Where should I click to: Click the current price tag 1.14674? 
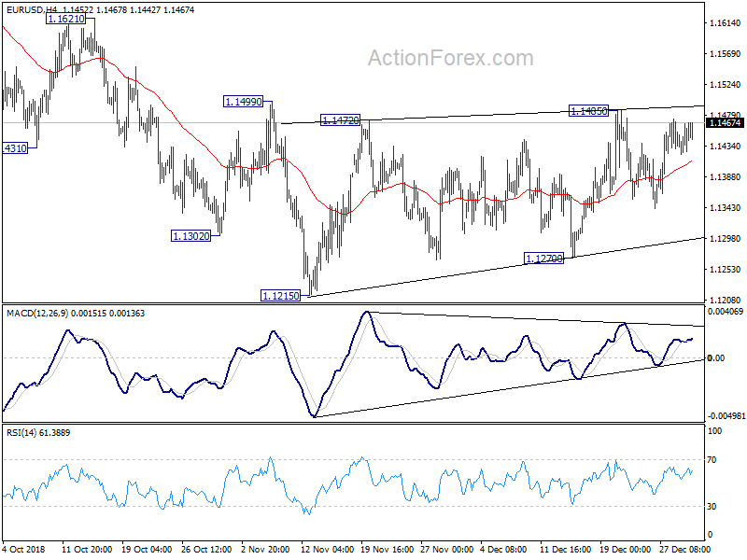pyautogui.click(x=725, y=123)
